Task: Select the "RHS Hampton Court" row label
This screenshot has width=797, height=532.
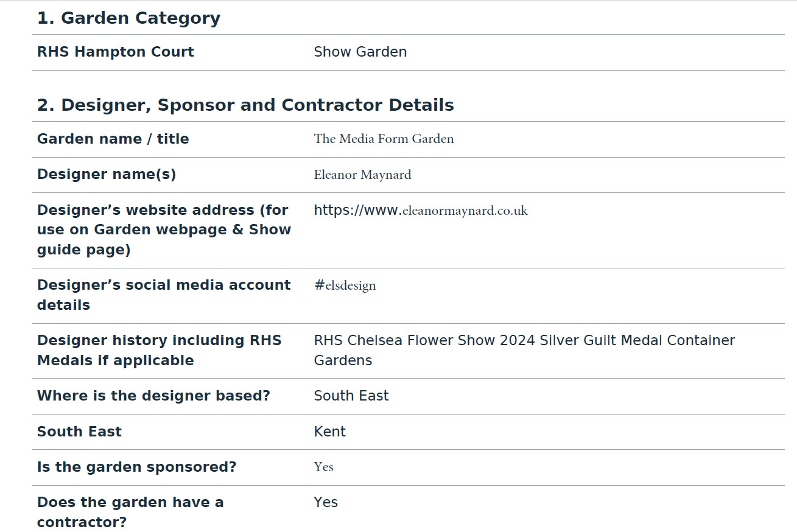Action: [116, 52]
